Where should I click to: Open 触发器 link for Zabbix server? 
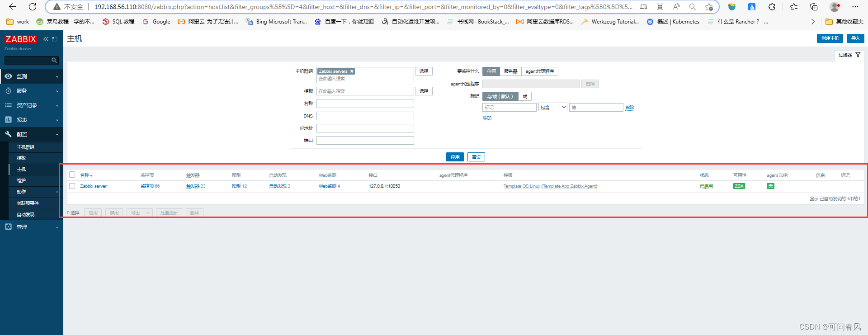[193, 186]
